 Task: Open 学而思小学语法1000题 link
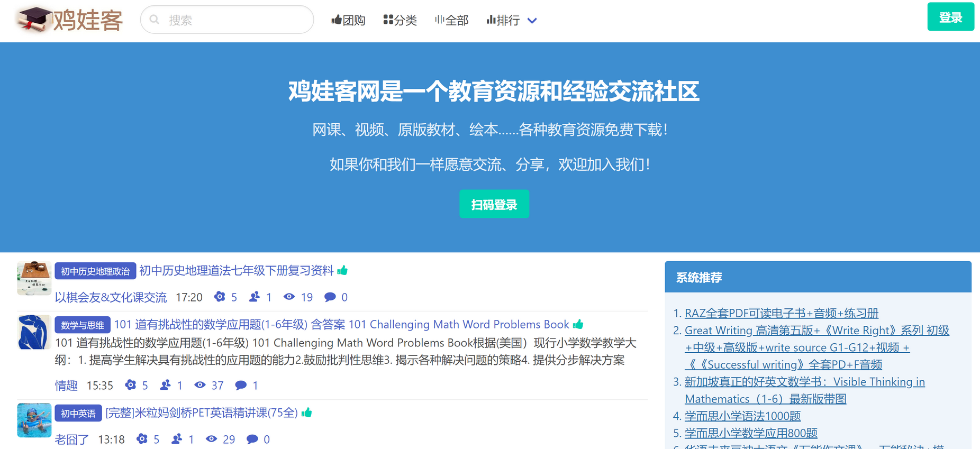tap(742, 416)
